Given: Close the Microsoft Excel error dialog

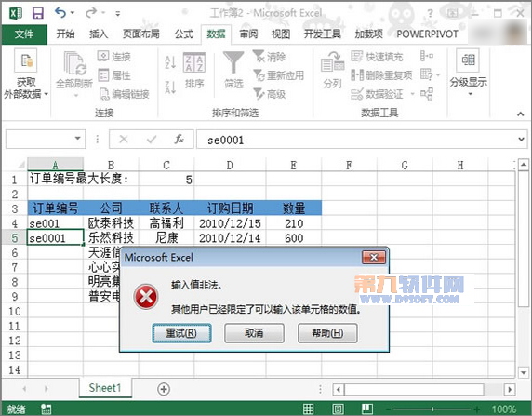Looking at the screenshot, I should point(374,257).
